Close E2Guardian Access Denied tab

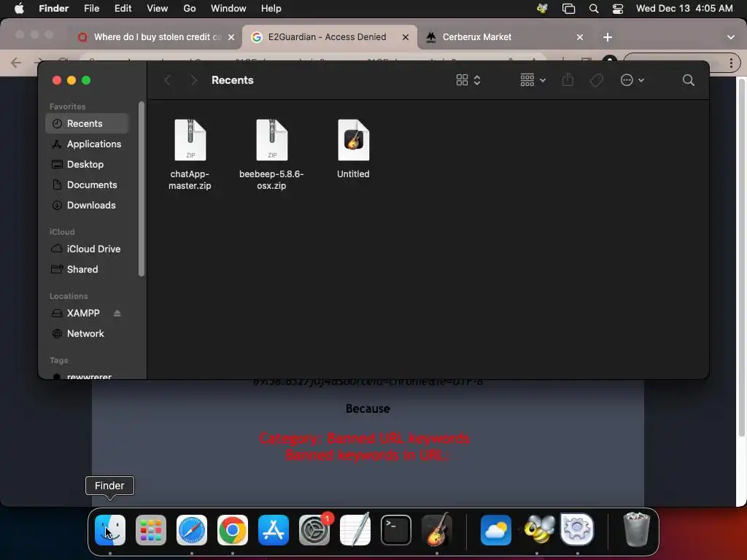[406, 37]
